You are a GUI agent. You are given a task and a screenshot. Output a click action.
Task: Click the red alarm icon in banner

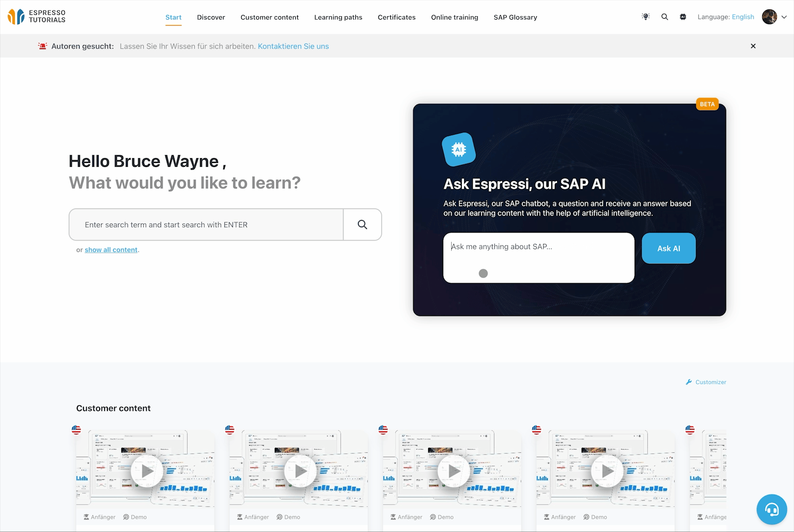(x=43, y=46)
